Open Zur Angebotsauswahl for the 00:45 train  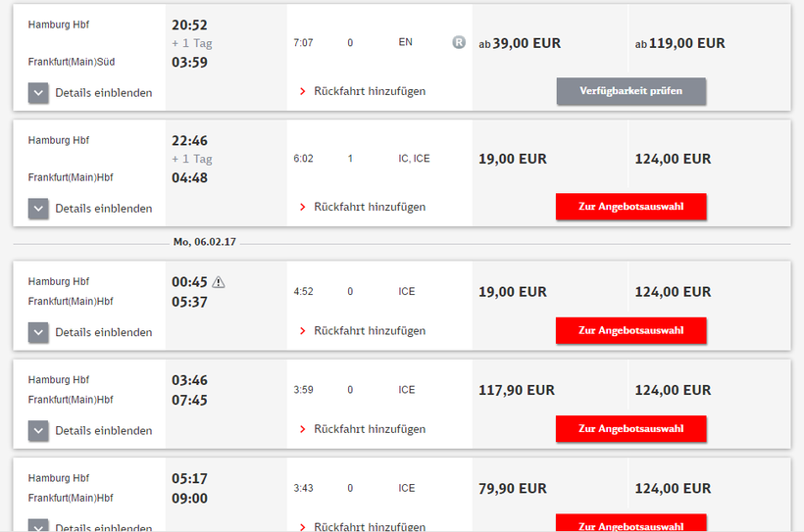pyautogui.click(x=630, y=330)
